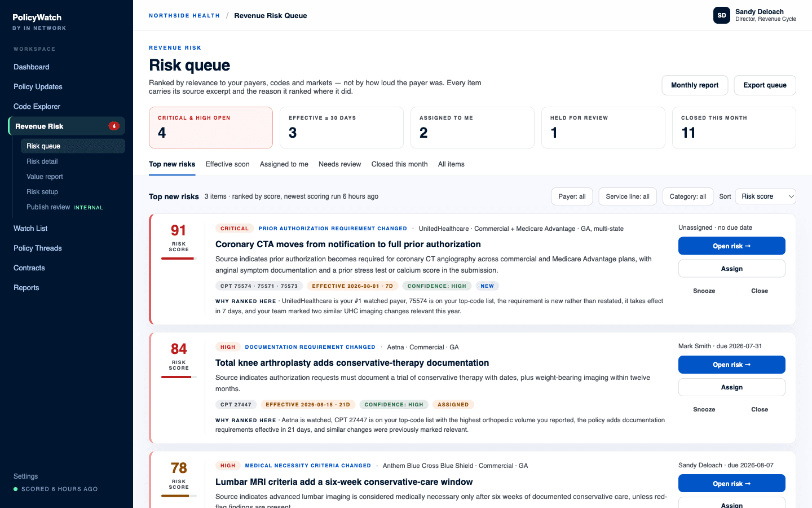Select the Held for review card

(603, 128)
